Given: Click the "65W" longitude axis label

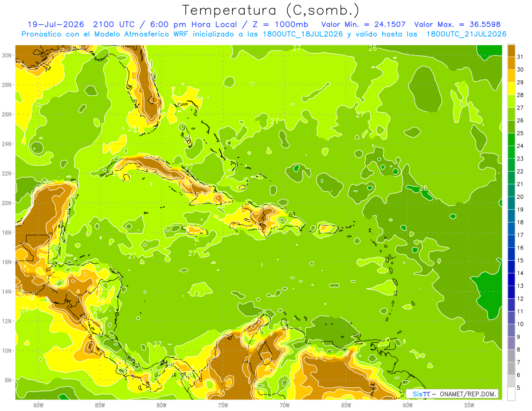Looking at the screenshot, I should (346, 405).
